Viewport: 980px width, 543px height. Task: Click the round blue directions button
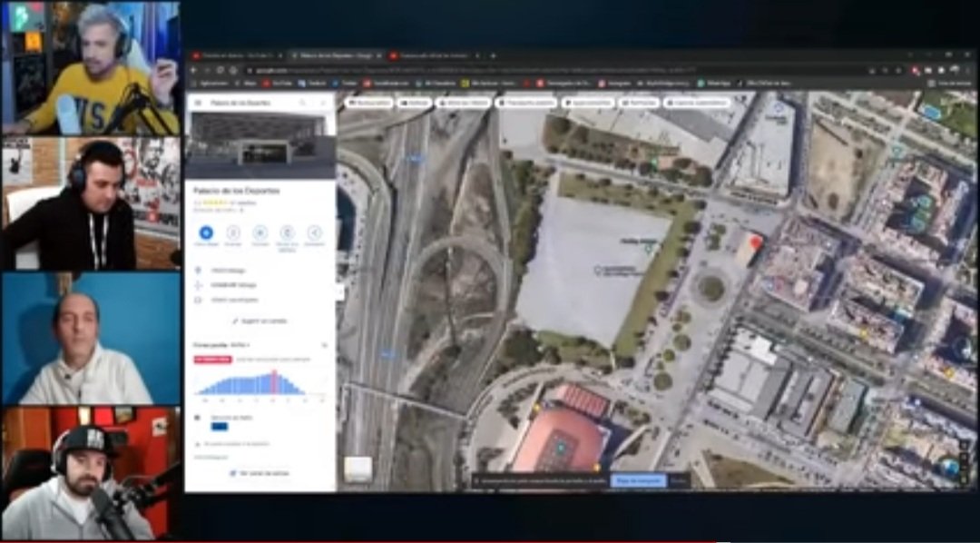pyautogui.click(x=206, y=233)
